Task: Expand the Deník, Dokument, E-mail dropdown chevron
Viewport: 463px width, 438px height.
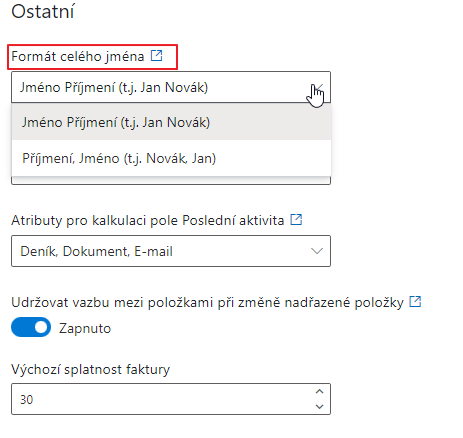Action: tap(317, 251)
